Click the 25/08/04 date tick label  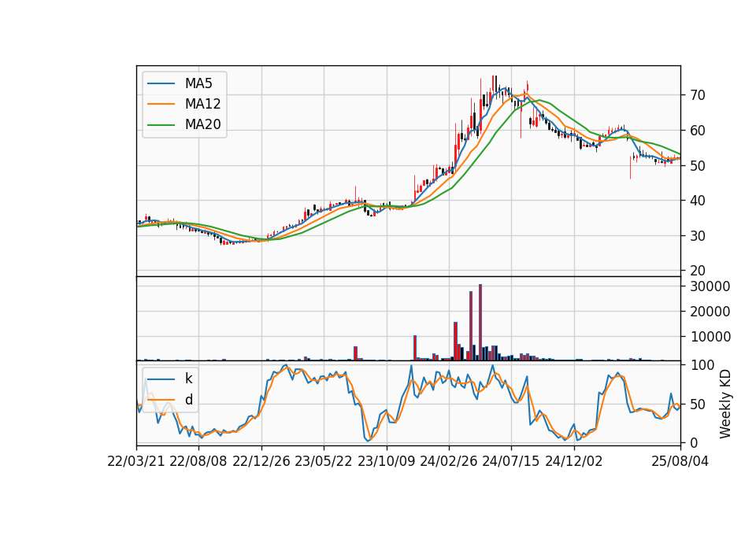point(680,461)
